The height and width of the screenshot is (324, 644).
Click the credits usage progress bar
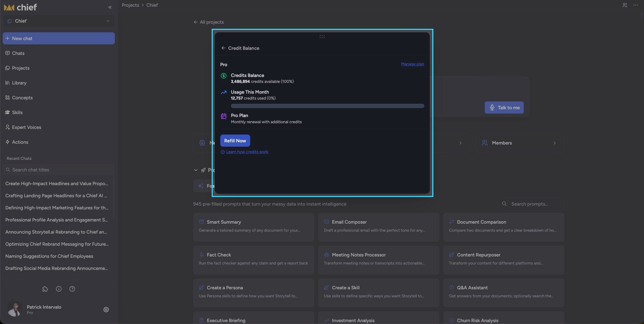coord(327,106)
